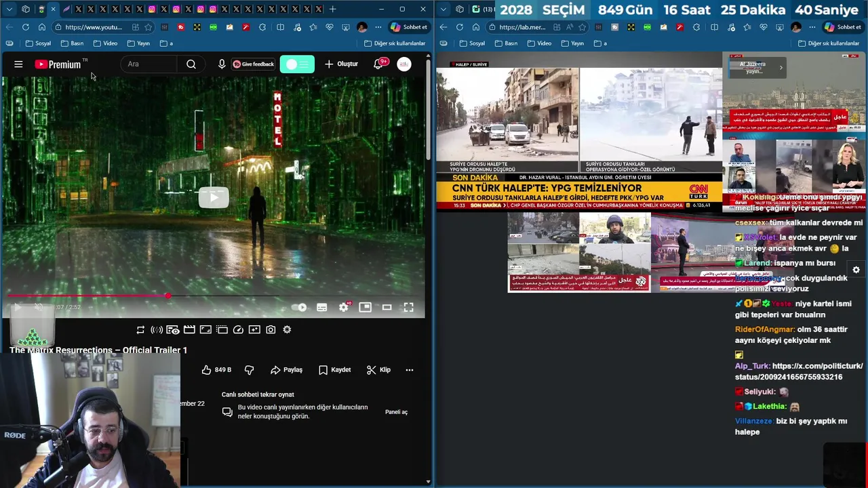Open Sosyal bookmarks folder in left browser
The width and height of the screenshot is (868, 488).
(x=38, y=43)
